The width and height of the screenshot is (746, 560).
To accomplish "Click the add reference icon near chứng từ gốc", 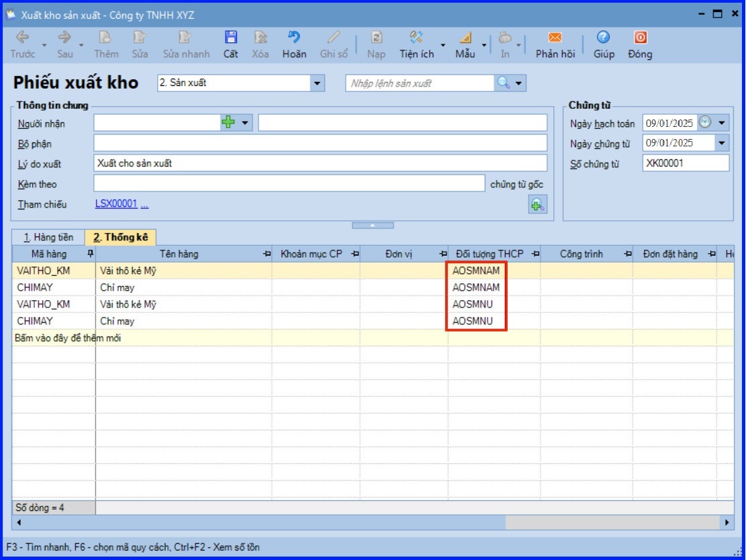I will (538, 205).
